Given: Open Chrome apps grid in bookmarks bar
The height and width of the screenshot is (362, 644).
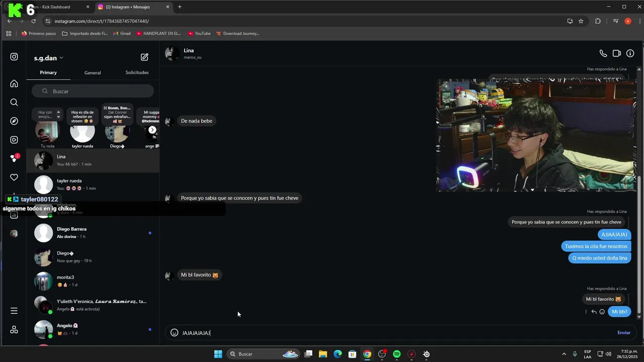Looking at the screenshot, I should coord(9,34).
